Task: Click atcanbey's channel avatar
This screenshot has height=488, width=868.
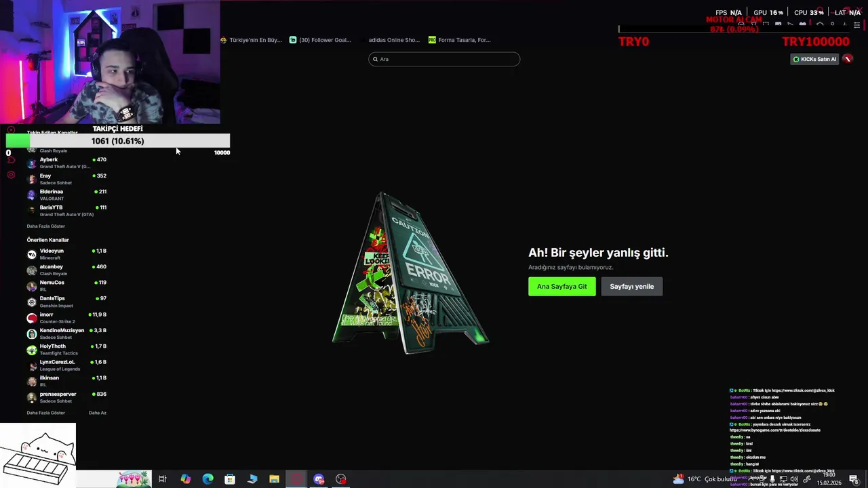Action: coord(31,270)
